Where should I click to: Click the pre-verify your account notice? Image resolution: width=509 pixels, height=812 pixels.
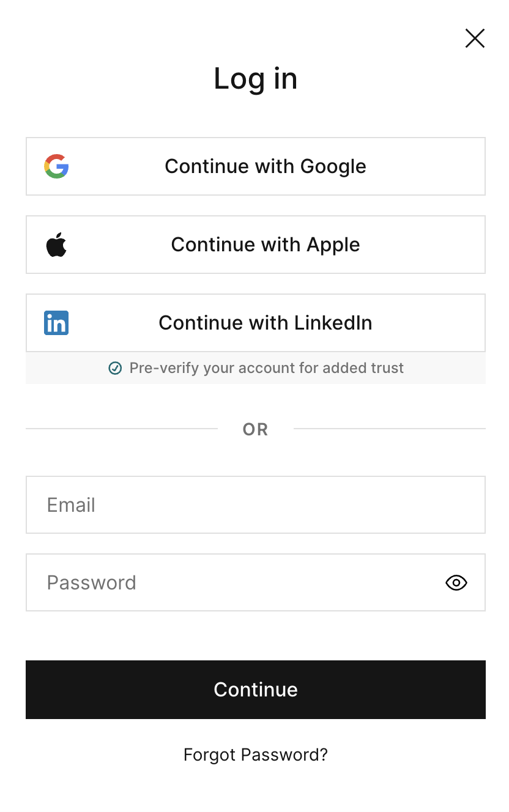(255, 367)
